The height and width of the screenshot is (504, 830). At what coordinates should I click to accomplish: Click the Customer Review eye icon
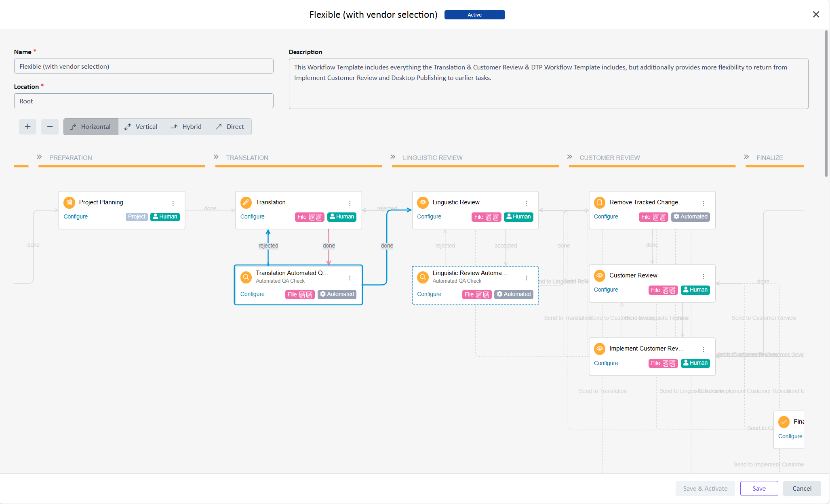click(600, 275)
